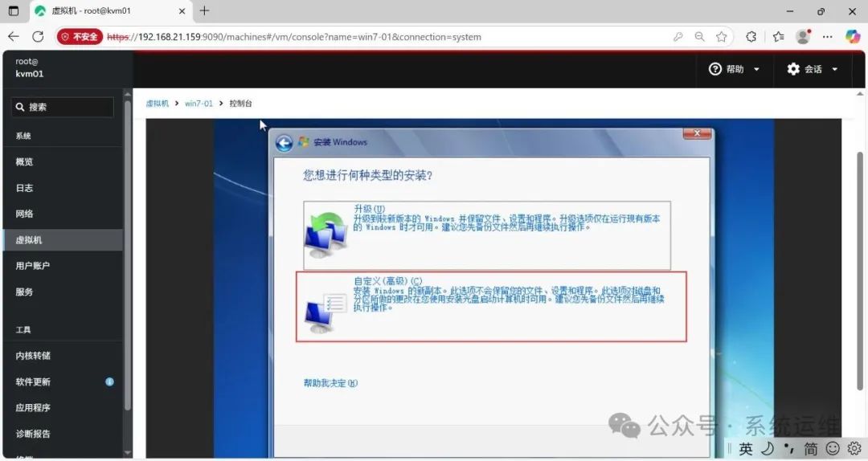
Task: Open the 帮助 dropdown menu
Action: (735, 69)
